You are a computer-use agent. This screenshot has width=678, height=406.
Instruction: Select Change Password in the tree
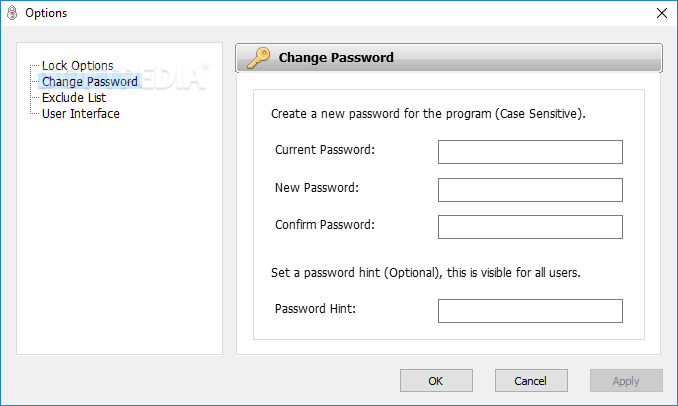pos(89,82)
